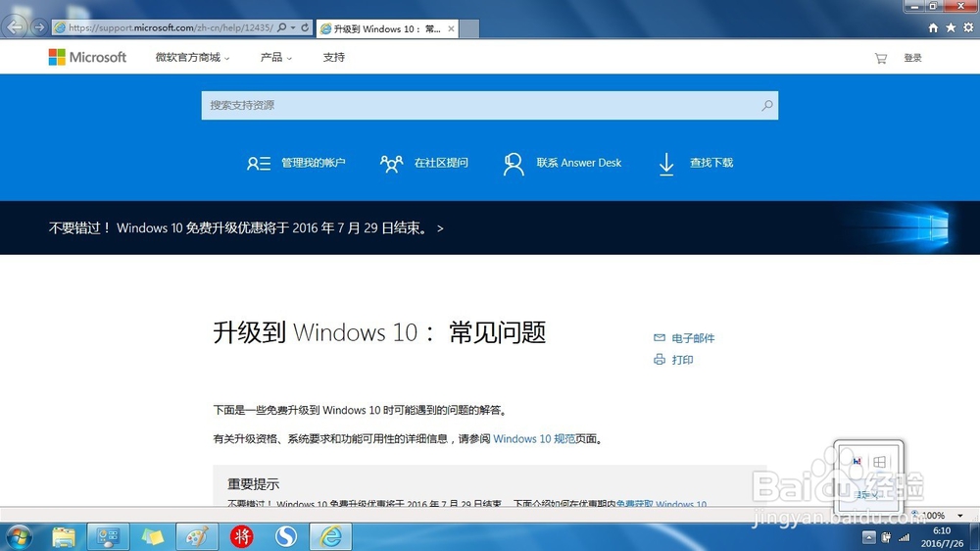Image resolution: width=980 pixels, height=551 pixels.
Task: Click the network signal tray icon
Action: 905,537
